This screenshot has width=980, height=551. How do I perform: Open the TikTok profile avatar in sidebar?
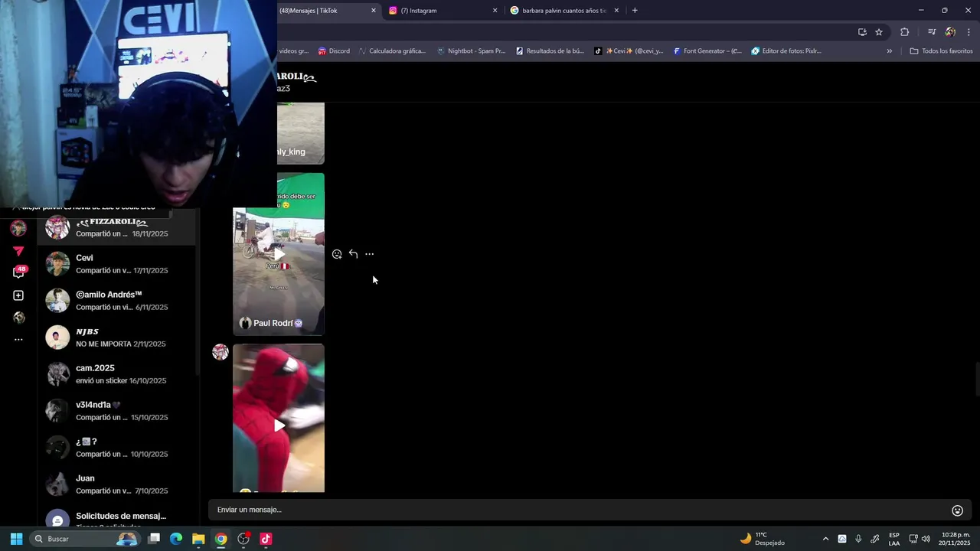point(18,228)
